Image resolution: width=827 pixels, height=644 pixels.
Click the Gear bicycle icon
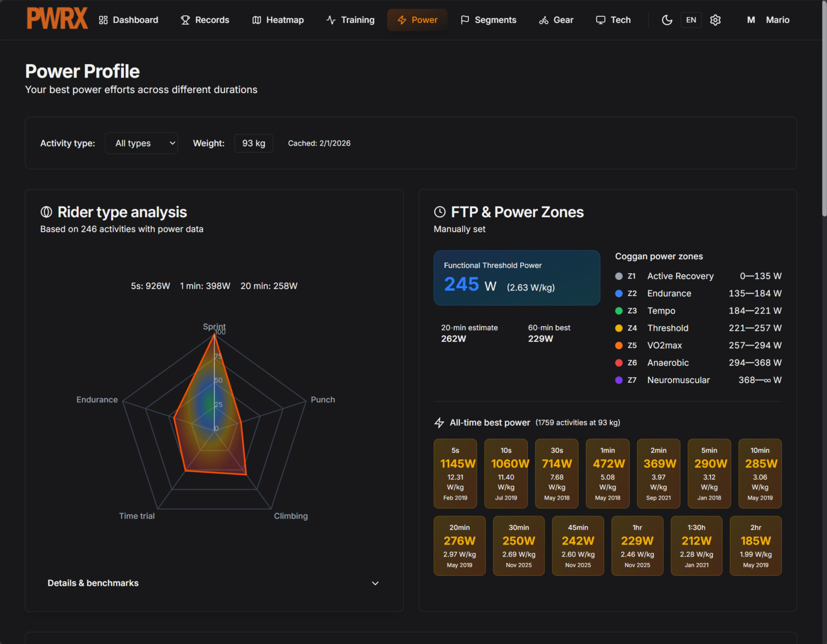544,20
